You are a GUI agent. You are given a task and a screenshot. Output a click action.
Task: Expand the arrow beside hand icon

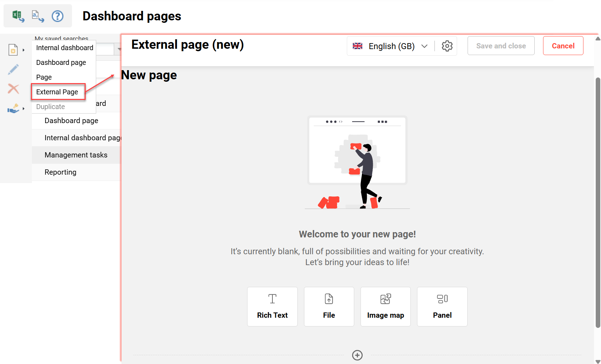tap(24, 109)
